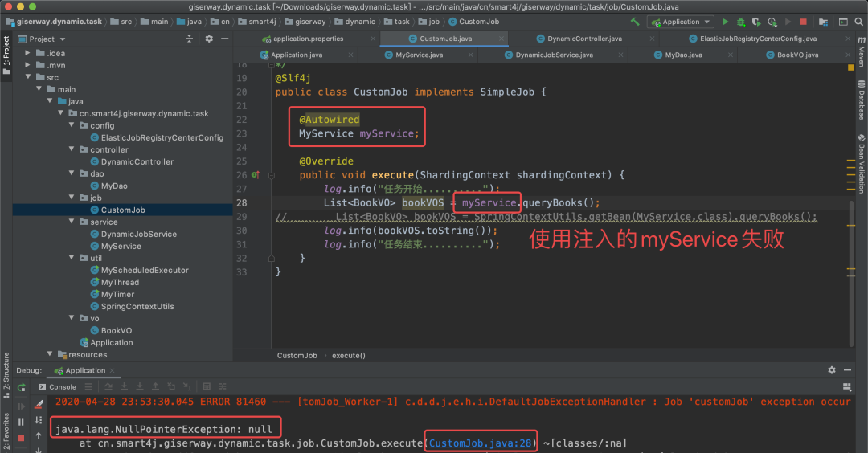The height and width of the screenshot is (453, 868).
Task: Rerun Application in the Debug panel
Action: [21, 387]
